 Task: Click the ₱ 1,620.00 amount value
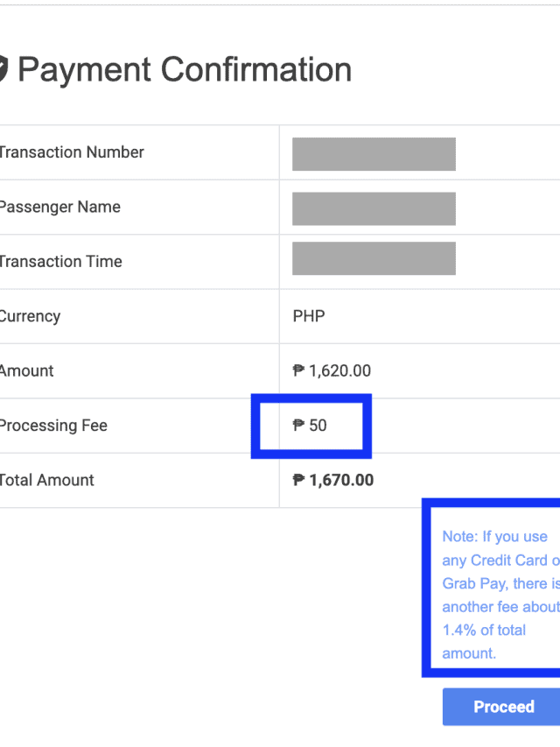pyautogui.click(x=332, y=371)
